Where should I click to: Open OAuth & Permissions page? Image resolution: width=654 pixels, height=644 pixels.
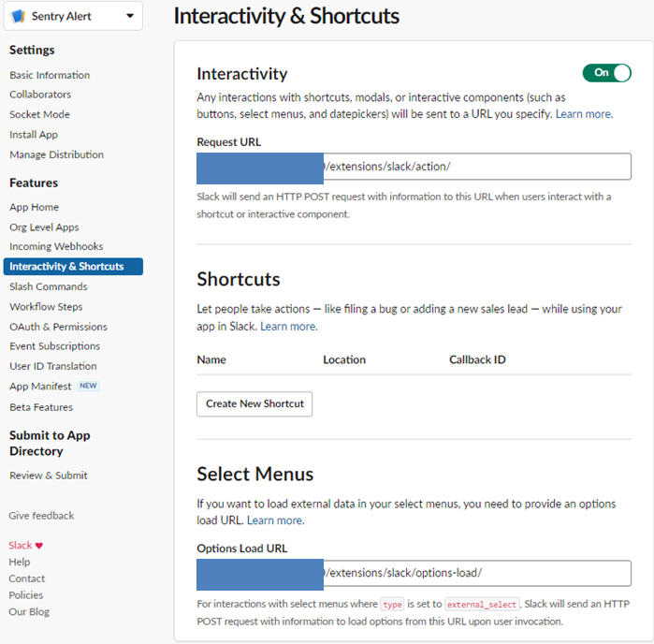pyautogui.click(x=58, y=327)
